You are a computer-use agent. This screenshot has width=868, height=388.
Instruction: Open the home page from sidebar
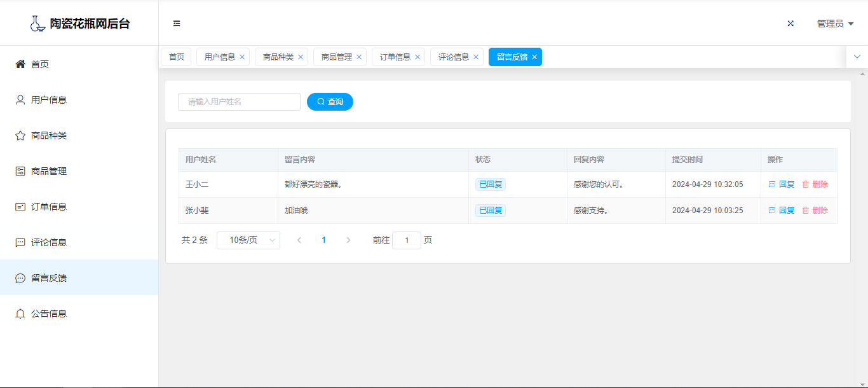coord(40,64)
